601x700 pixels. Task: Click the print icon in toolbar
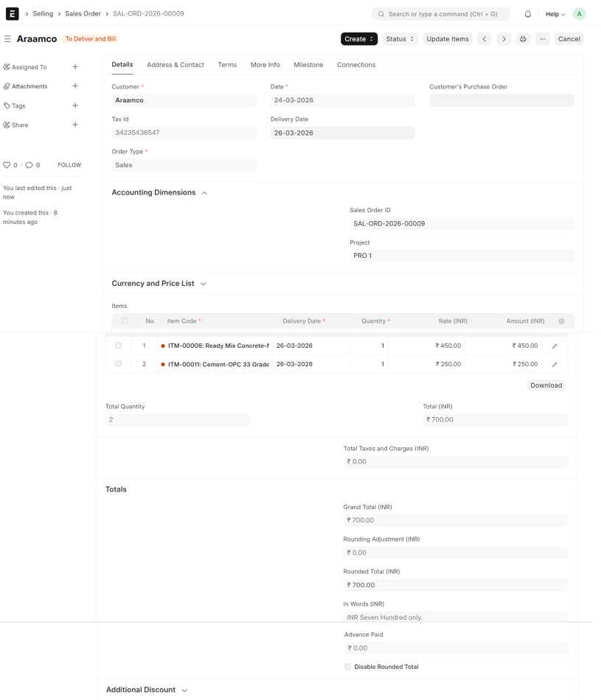(523, 39)
